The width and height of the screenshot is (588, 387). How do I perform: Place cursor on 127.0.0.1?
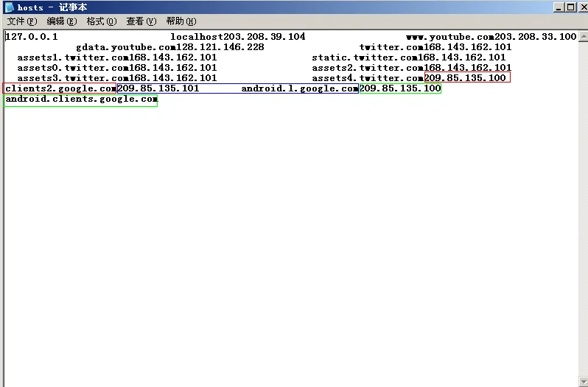(x=32, y=37)
